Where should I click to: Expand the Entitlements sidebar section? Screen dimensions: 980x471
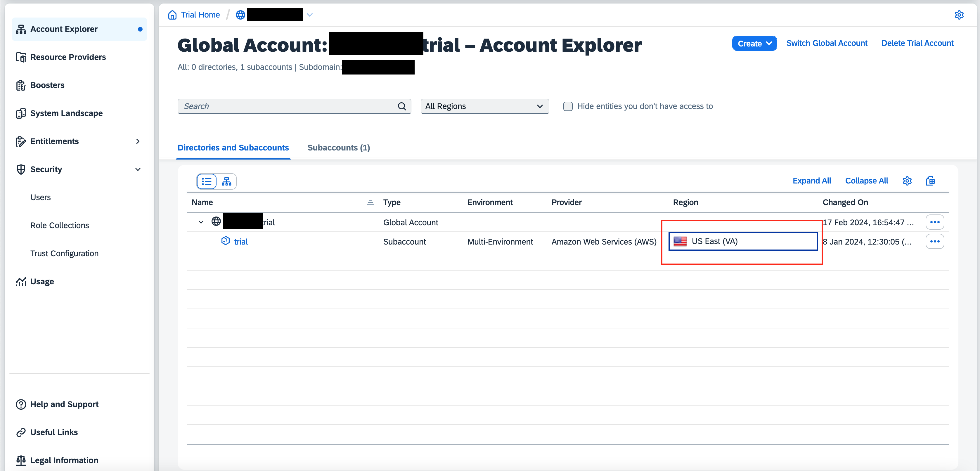[x=138, y=141]
